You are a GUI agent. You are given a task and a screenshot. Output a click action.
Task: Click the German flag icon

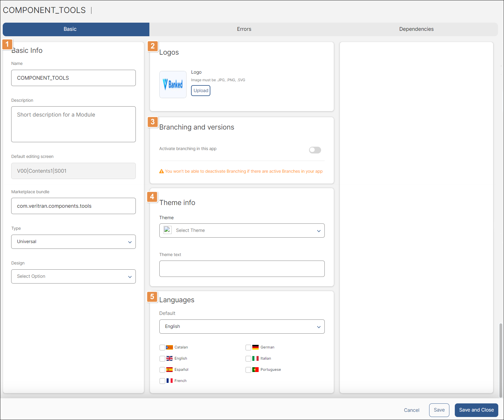tap(256, 347)
